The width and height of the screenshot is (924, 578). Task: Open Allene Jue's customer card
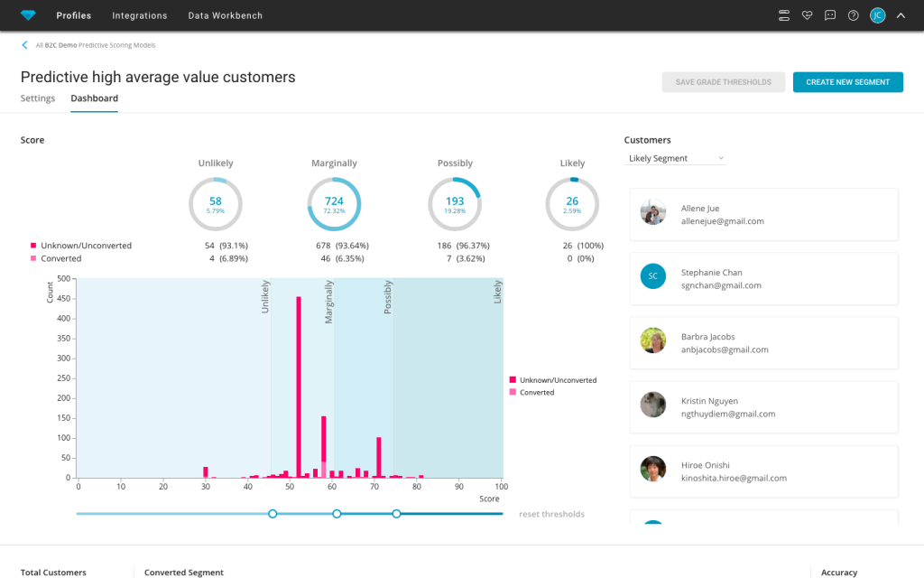coord(763,215)
